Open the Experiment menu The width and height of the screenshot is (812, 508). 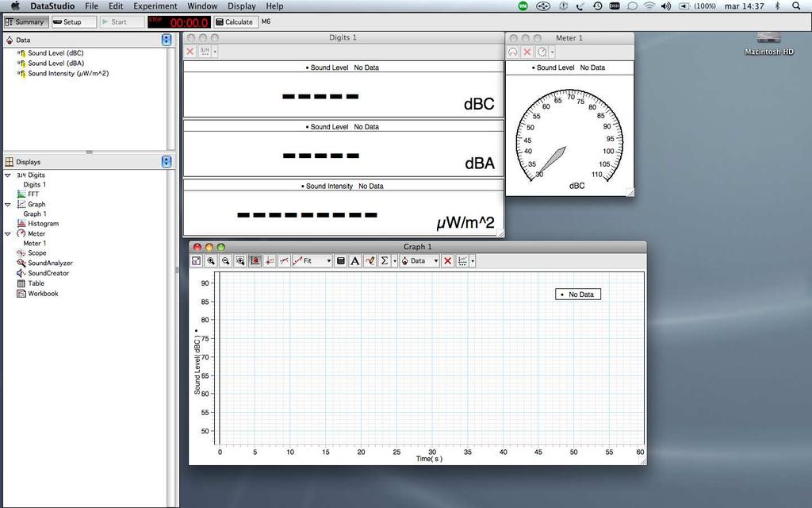click(155, 6)
